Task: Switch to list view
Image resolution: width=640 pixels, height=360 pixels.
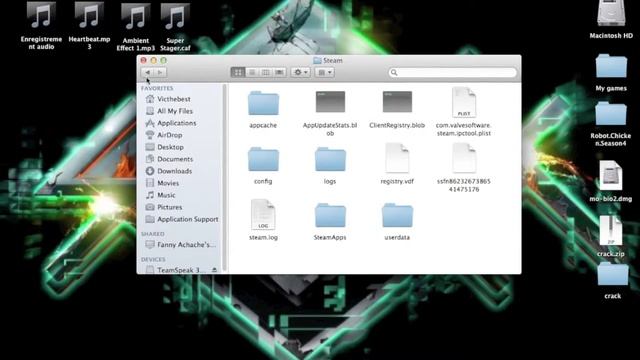Action: tap(252, 72)
